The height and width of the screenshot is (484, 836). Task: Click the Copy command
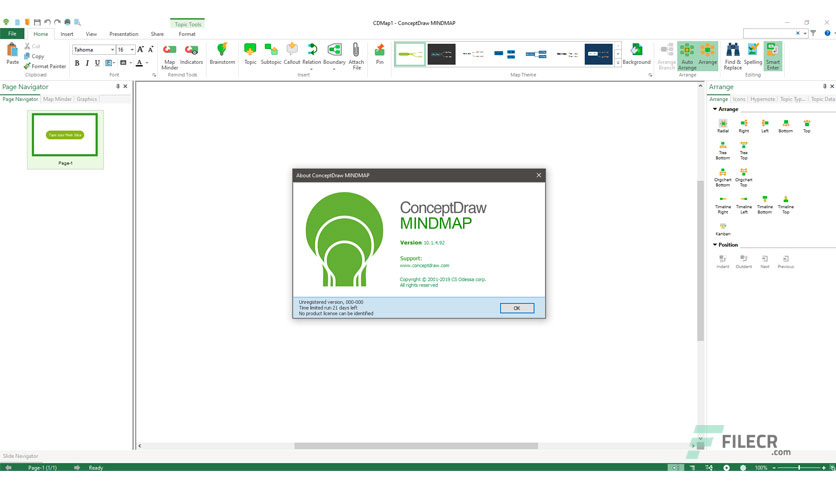[x=34, y=56]
